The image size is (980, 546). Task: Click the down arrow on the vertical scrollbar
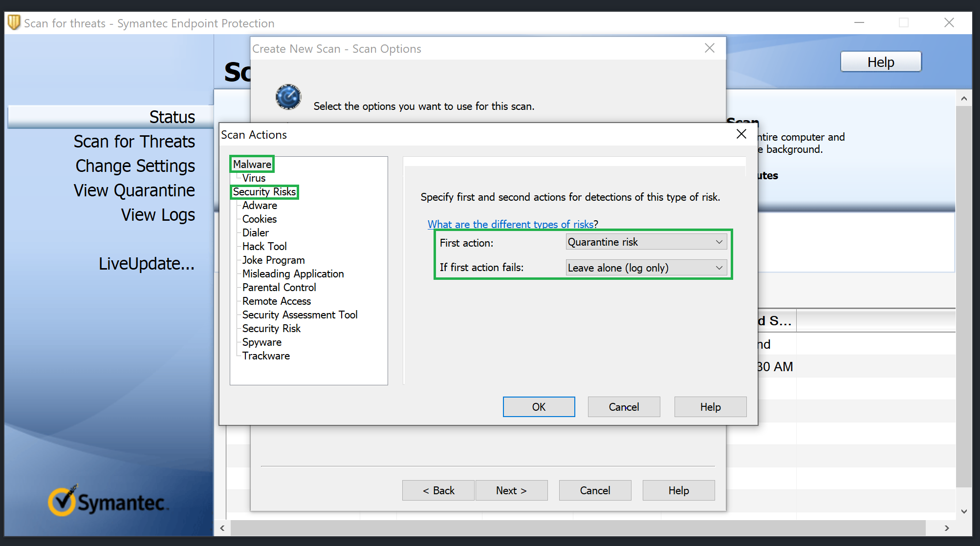pos(964,511)
